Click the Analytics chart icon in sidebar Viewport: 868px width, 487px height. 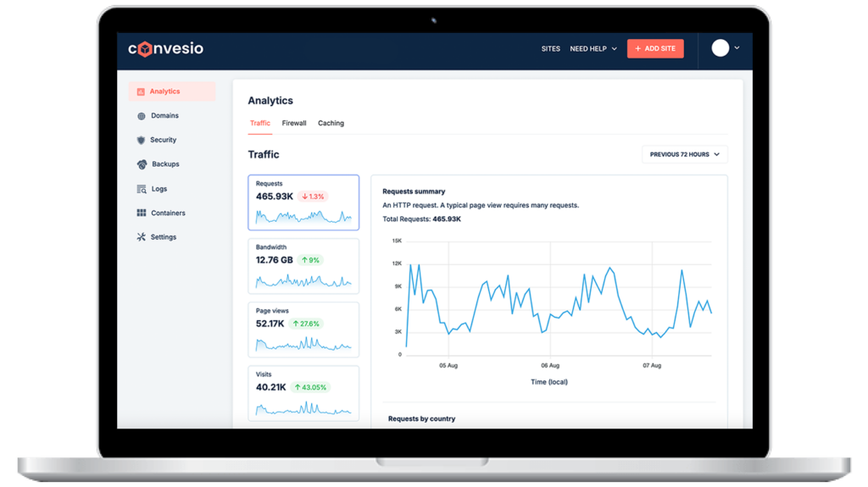tap(141, 91)
